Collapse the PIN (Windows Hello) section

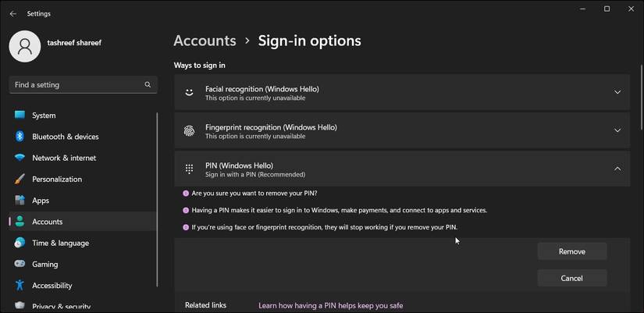(x=617, y=169)
